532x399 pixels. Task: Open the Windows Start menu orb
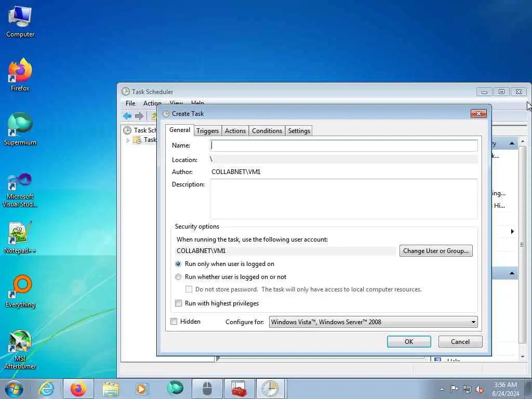click(14, 389)
